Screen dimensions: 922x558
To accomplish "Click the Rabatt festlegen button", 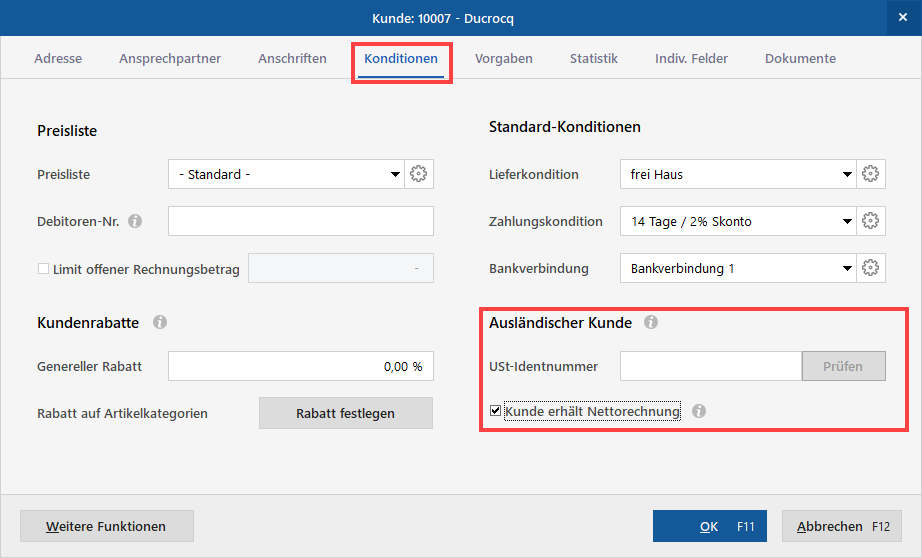I will click(345, 413).
